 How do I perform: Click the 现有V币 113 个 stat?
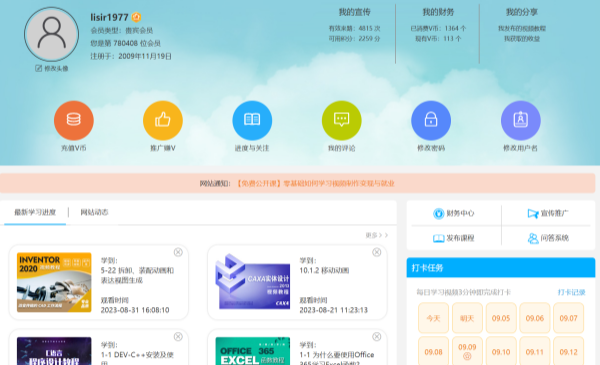[x=438, y=39]
